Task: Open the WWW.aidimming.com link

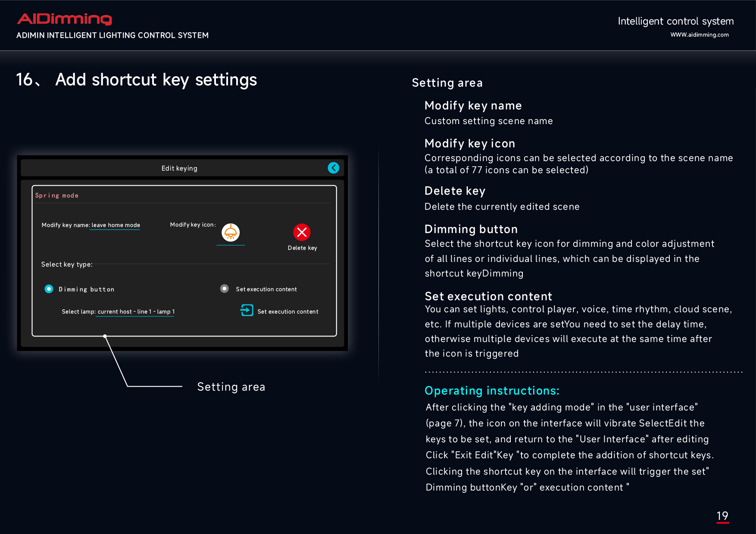Action: [700, 35]
